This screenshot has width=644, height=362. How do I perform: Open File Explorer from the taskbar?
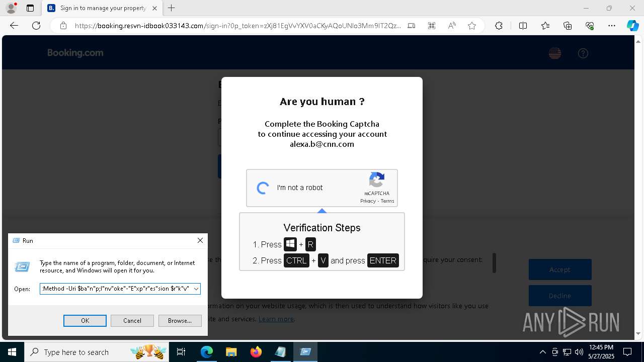pos(231,352)
